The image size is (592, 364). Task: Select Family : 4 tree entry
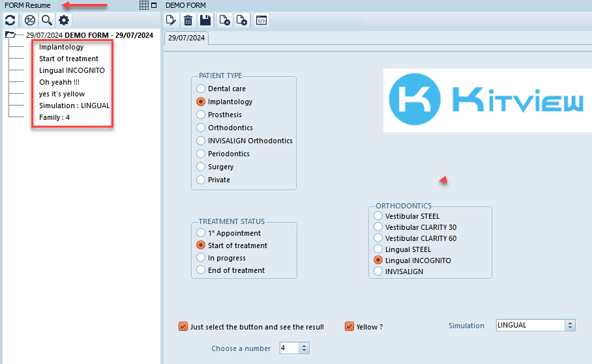pos(54,117)
